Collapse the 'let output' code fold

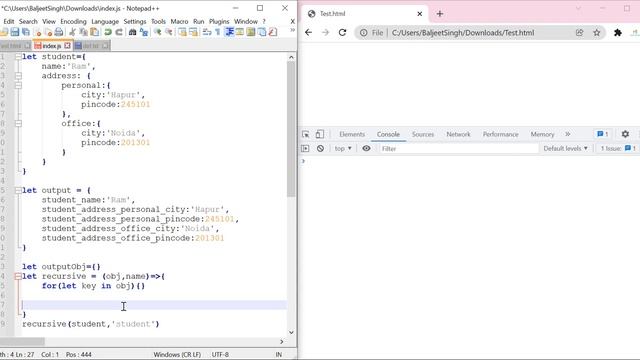point(18,190)
